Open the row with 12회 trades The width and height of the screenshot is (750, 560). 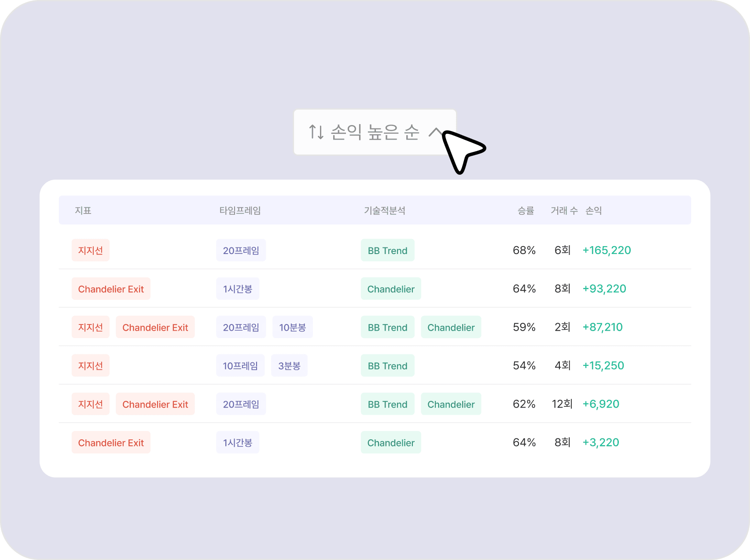(375, 404)
